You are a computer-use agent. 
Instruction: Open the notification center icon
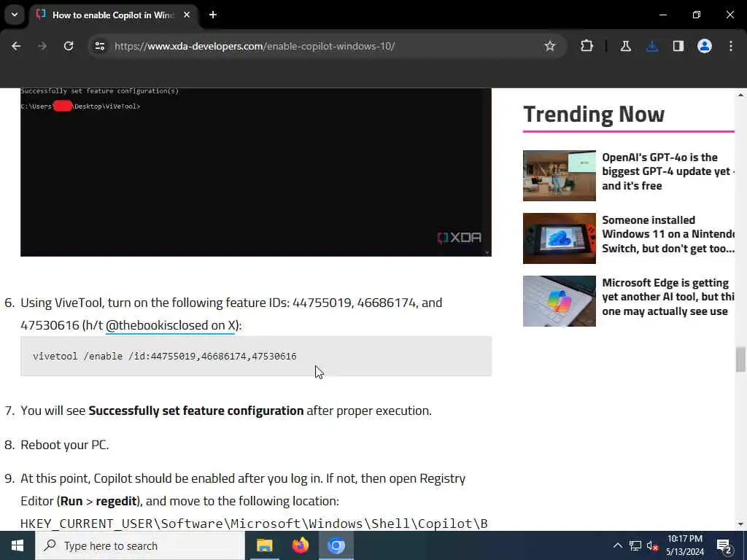coord(724,545)
